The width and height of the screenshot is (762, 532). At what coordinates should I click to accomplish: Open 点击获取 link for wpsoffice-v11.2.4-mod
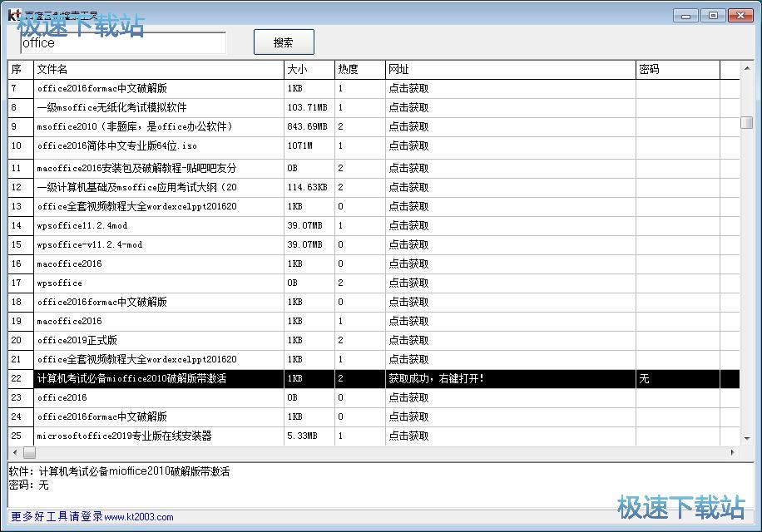(x=408, y=244)
